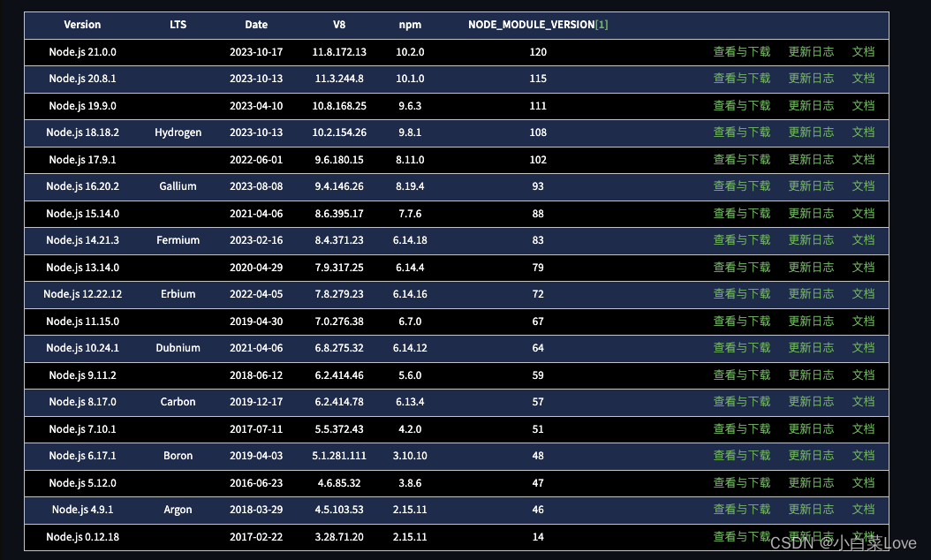Select the Argon LTS codename cell
Viewport: 931px width, 560px height.
[x=178, y=510]
